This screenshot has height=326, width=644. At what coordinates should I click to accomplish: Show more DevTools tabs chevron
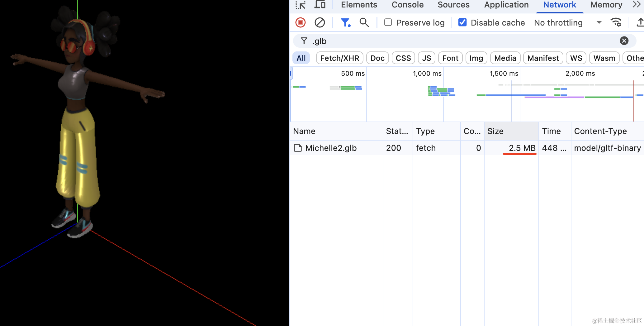[637, 5]
